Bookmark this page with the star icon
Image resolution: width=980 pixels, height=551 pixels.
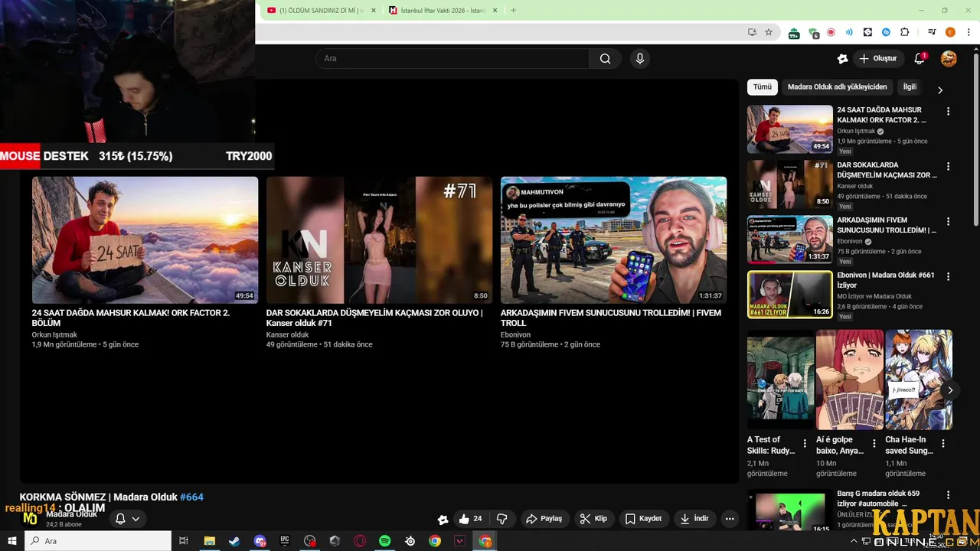(769, 32)
